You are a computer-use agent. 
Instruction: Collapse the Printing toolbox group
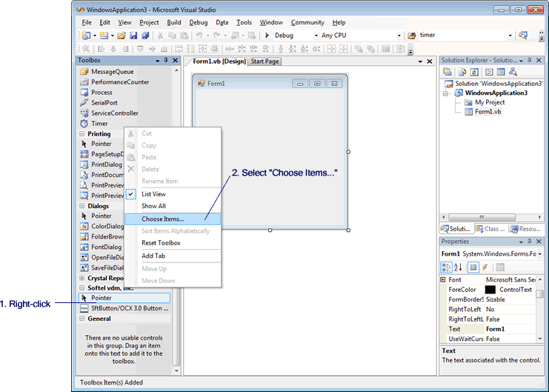pyautogui.click(x=81, y=134)
